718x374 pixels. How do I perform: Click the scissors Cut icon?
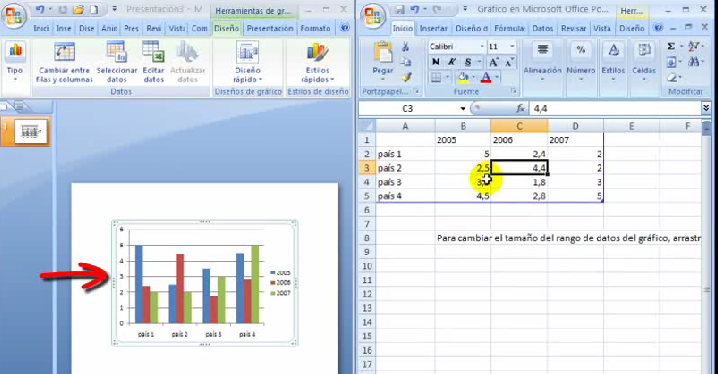pyautogui.click(x=406, y=47)
